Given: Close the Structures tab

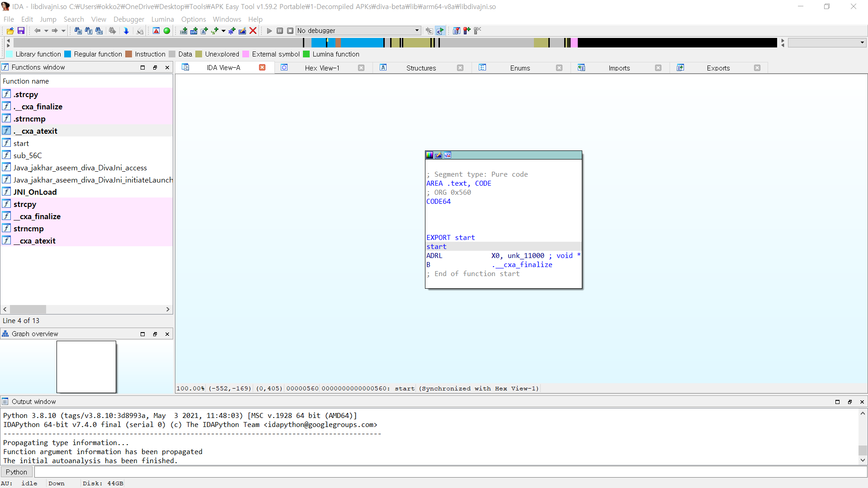Looking at the screenshot, I should (x=460, y=68).
